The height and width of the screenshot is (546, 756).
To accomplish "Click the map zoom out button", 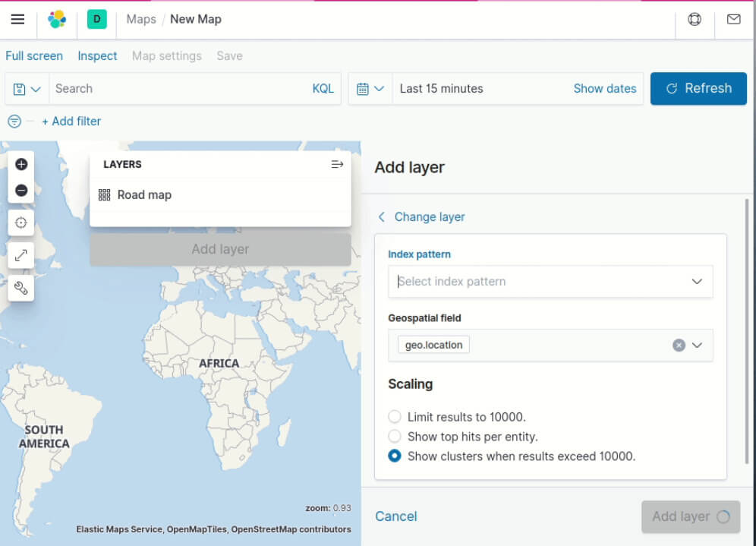I will pyautogui.click(x=21, y=191).
